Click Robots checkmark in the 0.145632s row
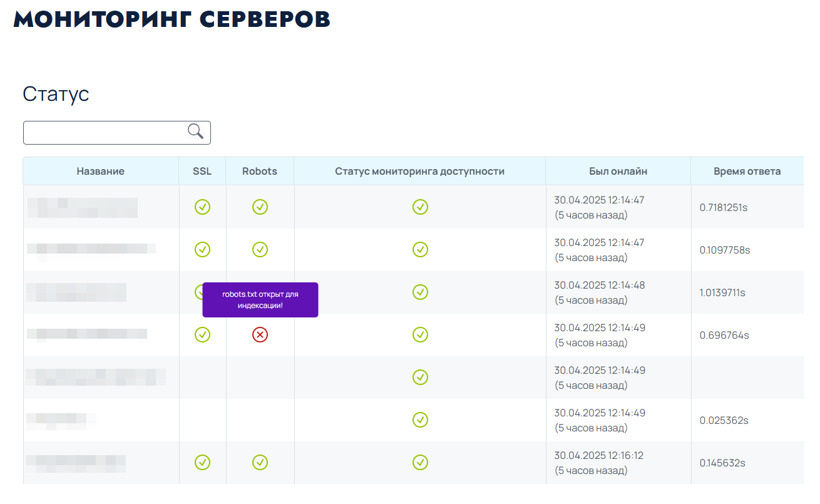Screen dimensions: 820x504 coord(260,462)
